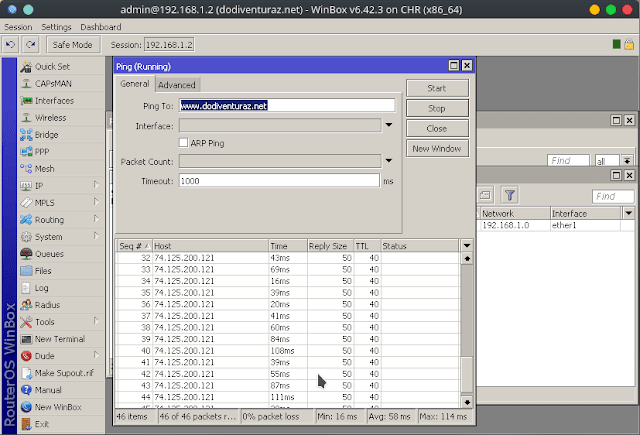Expand the IP submenu
Viewport: 640px width, 435px height.
96,185
